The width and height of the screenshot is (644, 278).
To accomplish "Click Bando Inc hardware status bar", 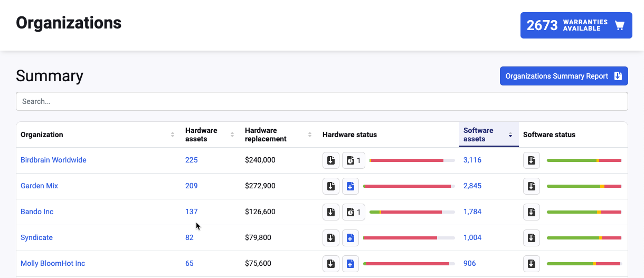I will [x=412, y=212].
